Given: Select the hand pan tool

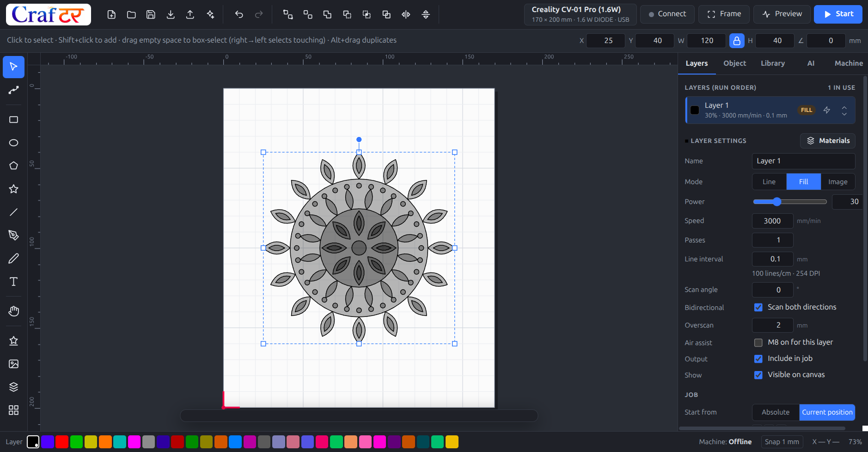Looking at the screenshot, I should pyautogui.click(x=14, y=311).
